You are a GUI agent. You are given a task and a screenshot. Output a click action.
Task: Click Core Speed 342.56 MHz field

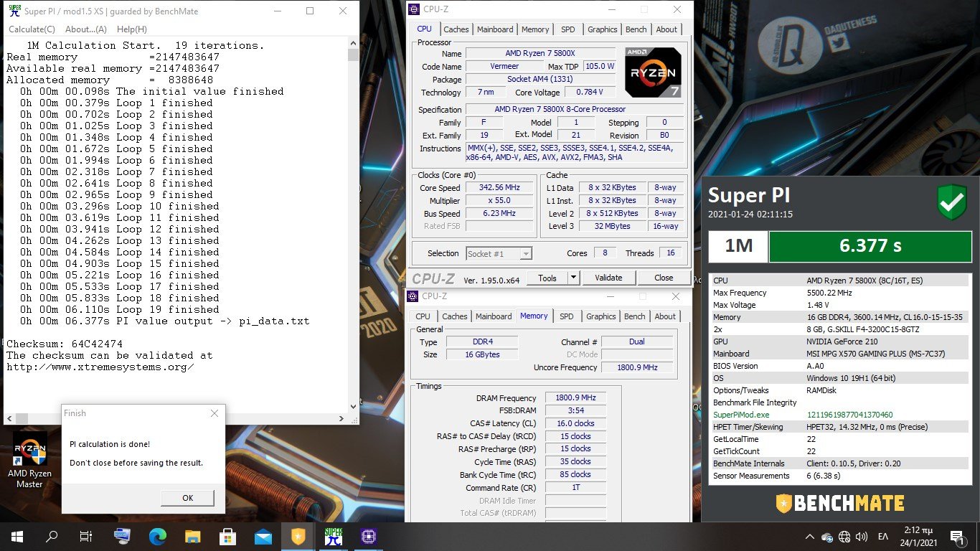tap(498, 187)
